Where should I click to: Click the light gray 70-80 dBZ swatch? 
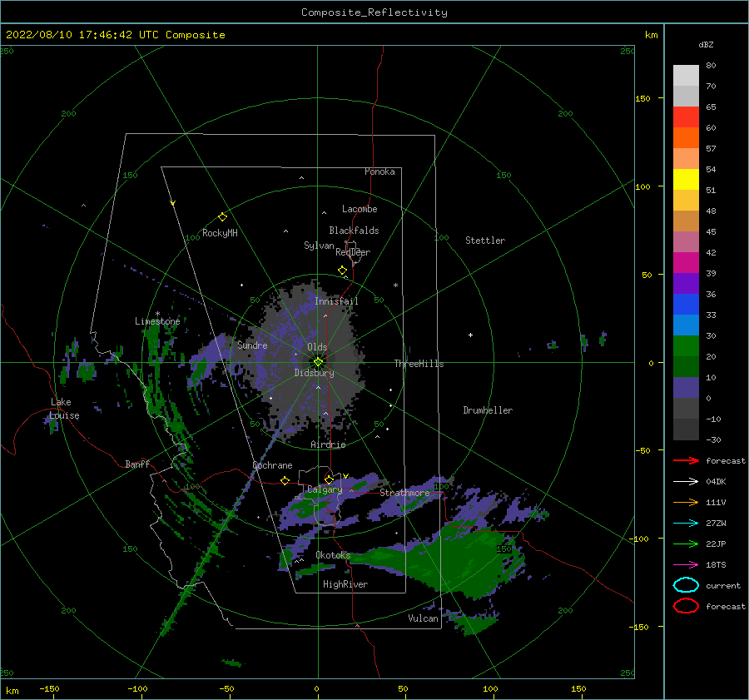(x=686, y=75)
